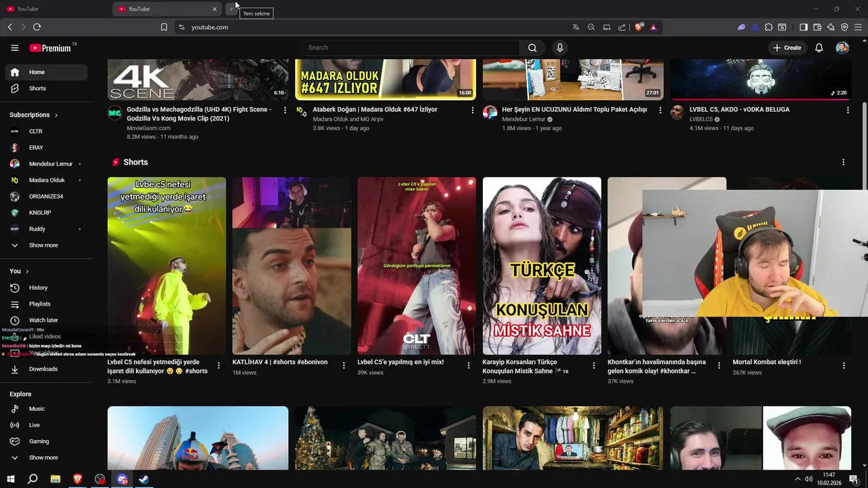This screenshot has width=868, height=488.
Task: Play the Karayip Korsanları Türkçe short
Action: (x=542, y=266)
